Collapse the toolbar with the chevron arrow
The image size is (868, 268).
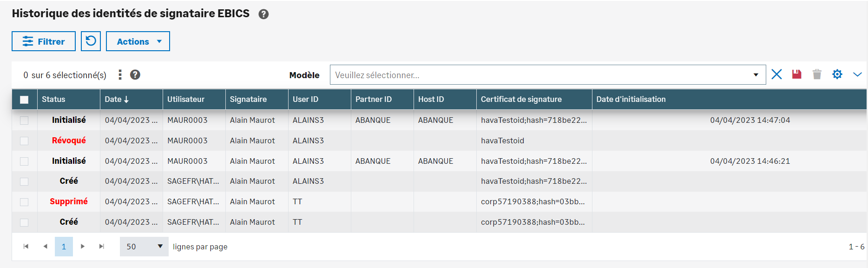click(857, 74)
